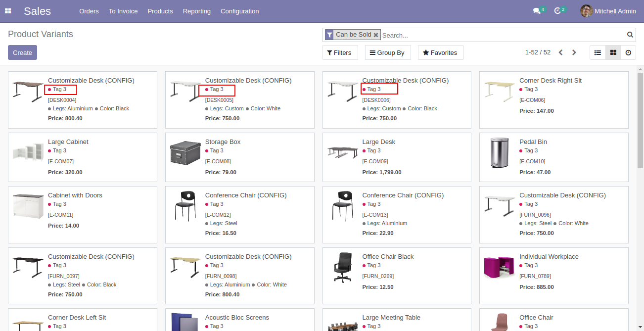Open the Storage Box thumbnail

(185, 152)
